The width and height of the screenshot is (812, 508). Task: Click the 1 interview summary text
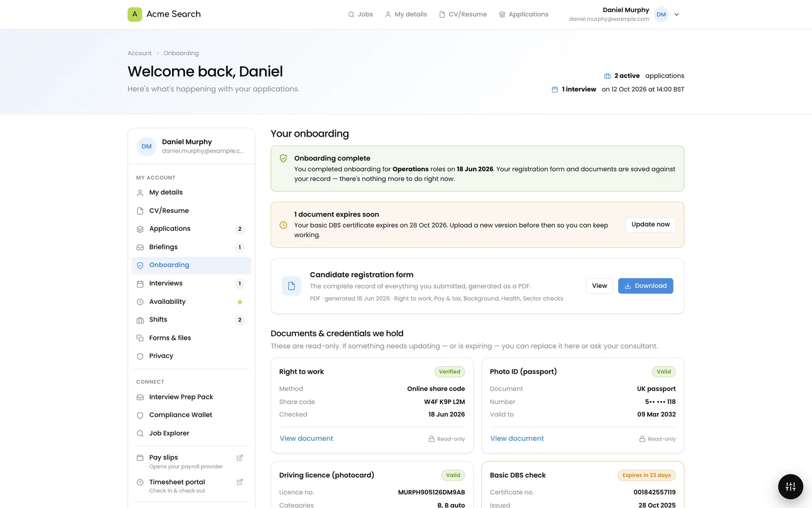618,89
